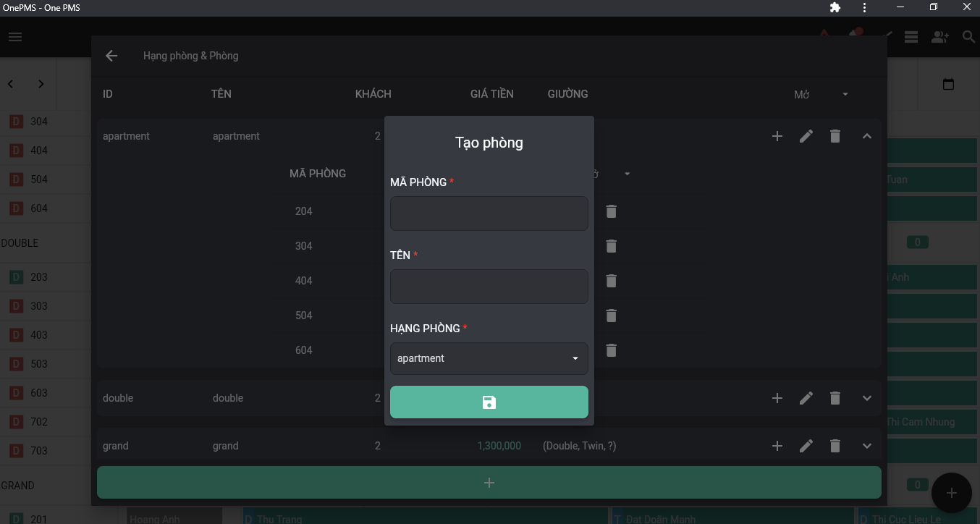Open the three-dot window options menu

[x=864, y=7]
